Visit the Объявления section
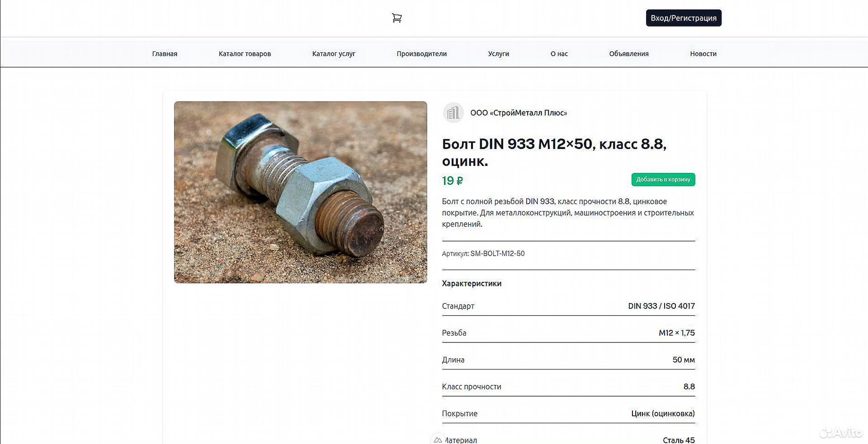868x444 pixels. coord(629,54)
